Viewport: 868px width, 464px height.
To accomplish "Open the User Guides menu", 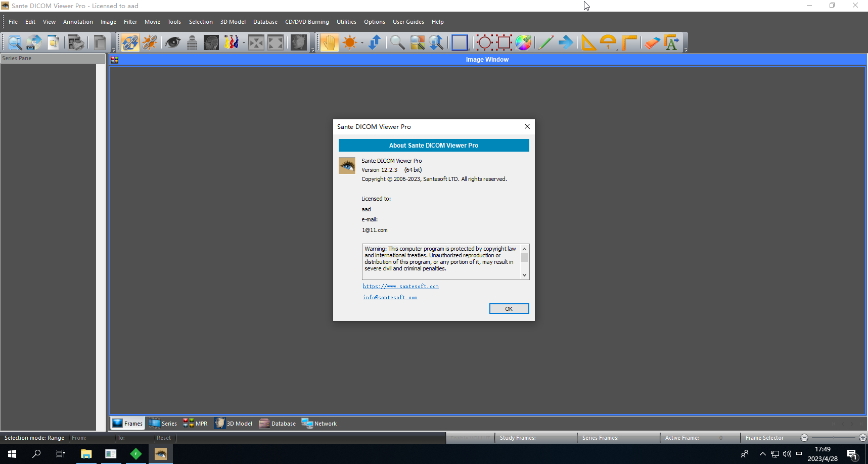I will coord(408,22).
